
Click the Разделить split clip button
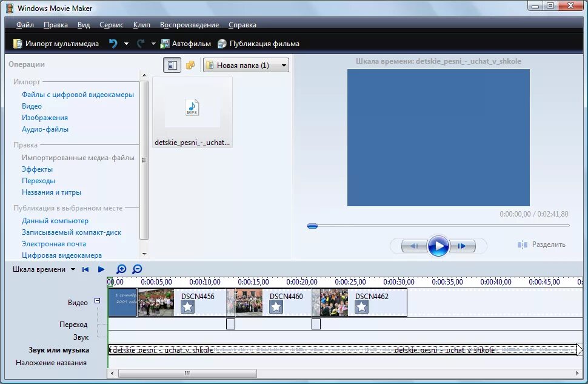click(541, 244)
